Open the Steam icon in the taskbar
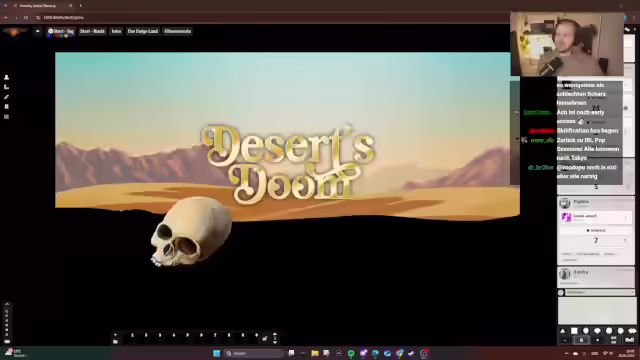 pyautogui.click(x=411, y=353)
